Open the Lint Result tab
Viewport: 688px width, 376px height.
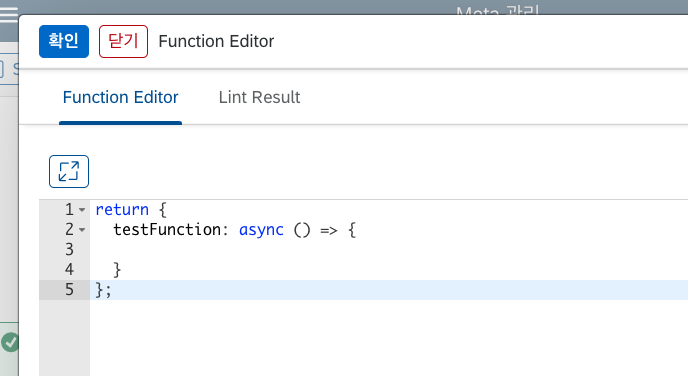click(259, 97)
